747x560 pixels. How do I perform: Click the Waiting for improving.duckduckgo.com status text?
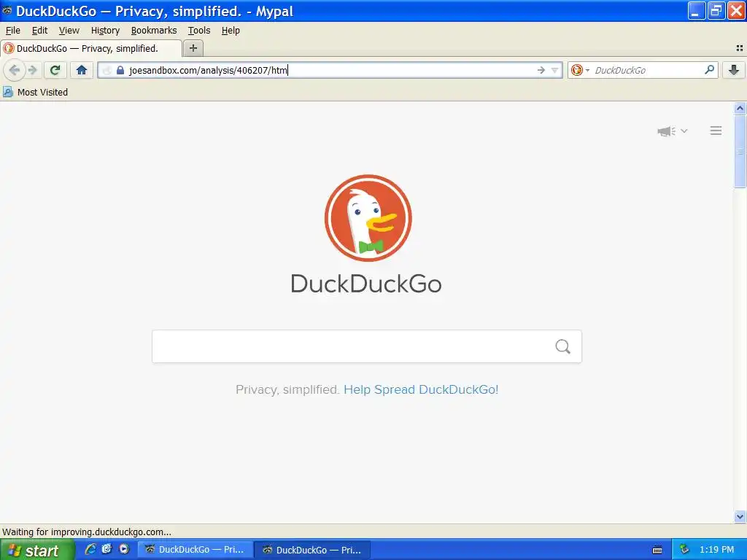point(87,532)
